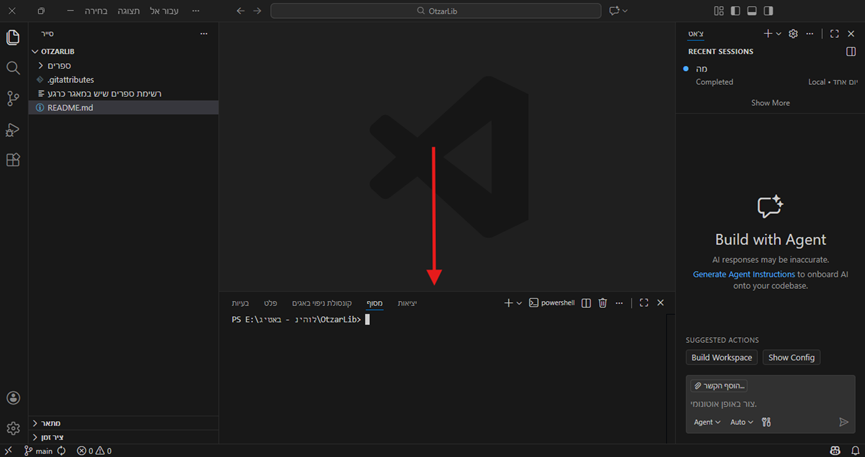The width and height of the screenshot is (865, 457).
Task: Click the Build Workspace button
Action: (721, 357)
